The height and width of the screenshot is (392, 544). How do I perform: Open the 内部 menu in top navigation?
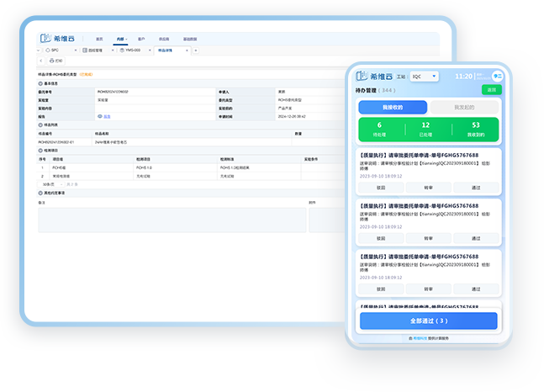pyautogui.click(x=121, y=39)
